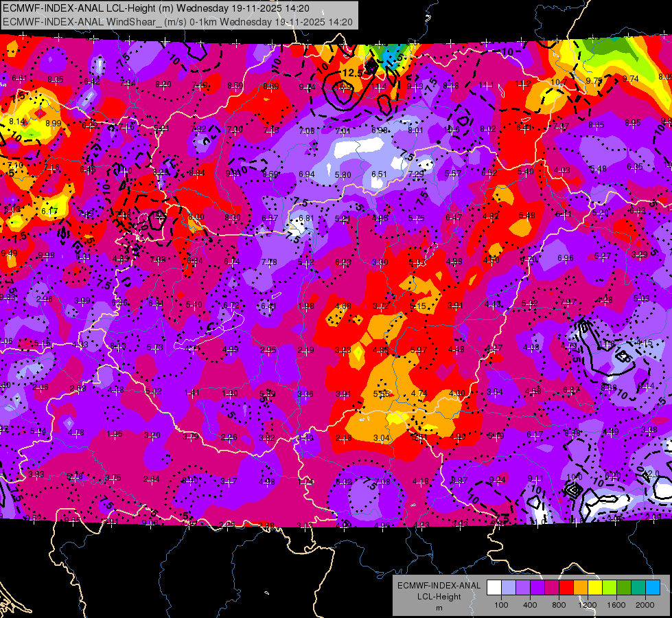Click the grid value 8.99
The height and width of the screenshot is (618, 672).
click(x=53, y=123)
